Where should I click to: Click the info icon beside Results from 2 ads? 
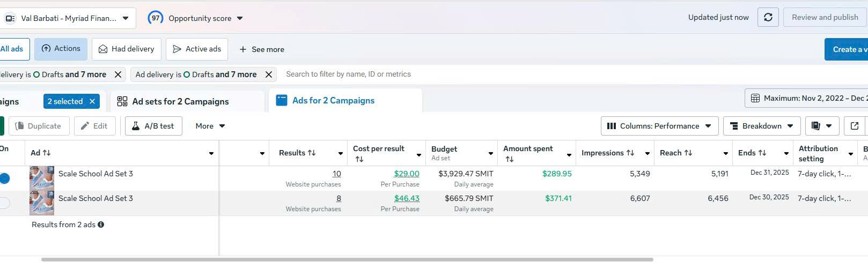click(x=101, y=225)
